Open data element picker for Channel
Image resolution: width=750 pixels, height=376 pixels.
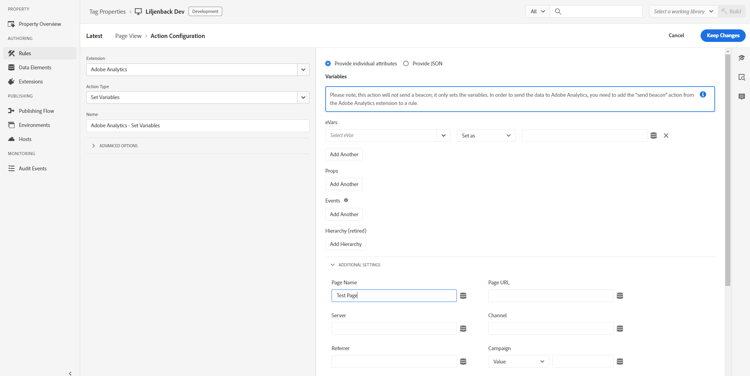[620, 329]
